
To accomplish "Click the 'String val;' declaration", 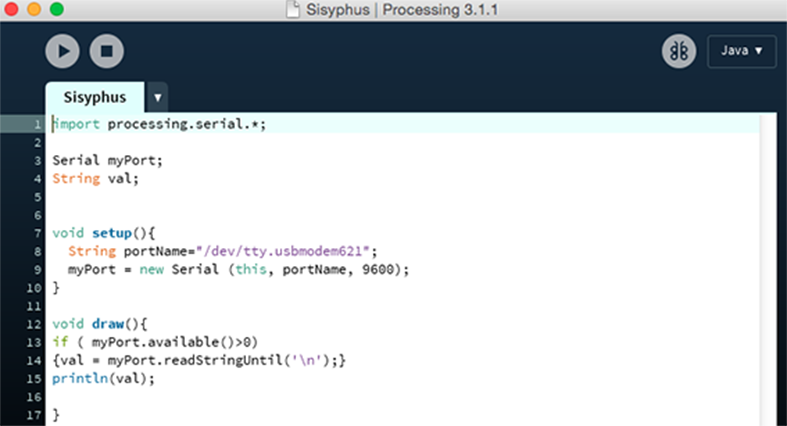I will 95,179.
